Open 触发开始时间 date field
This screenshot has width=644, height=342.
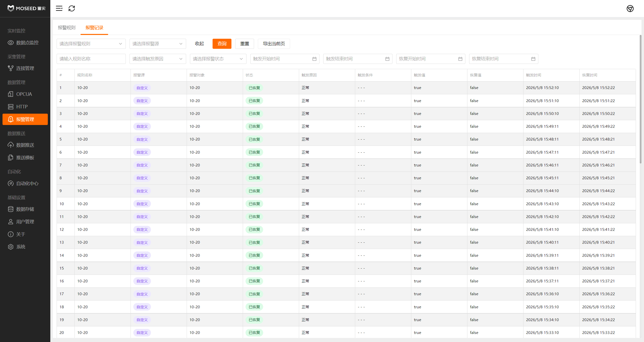(285, 59)
